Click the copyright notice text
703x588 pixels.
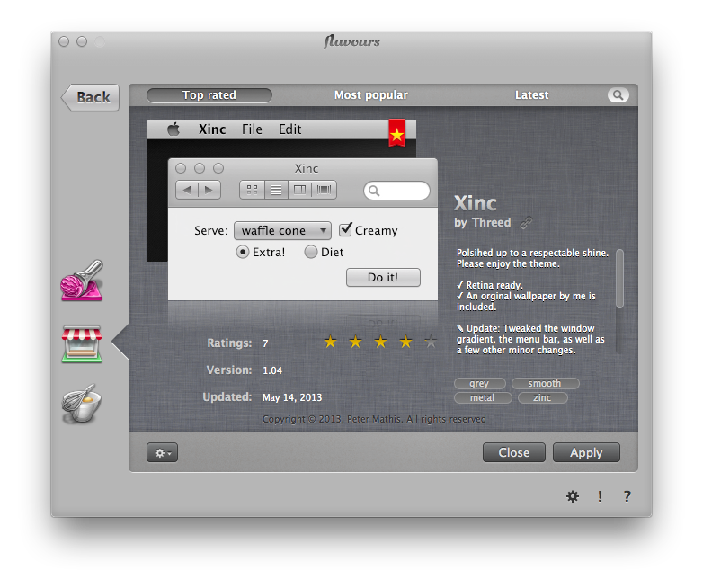pos(374,419)
